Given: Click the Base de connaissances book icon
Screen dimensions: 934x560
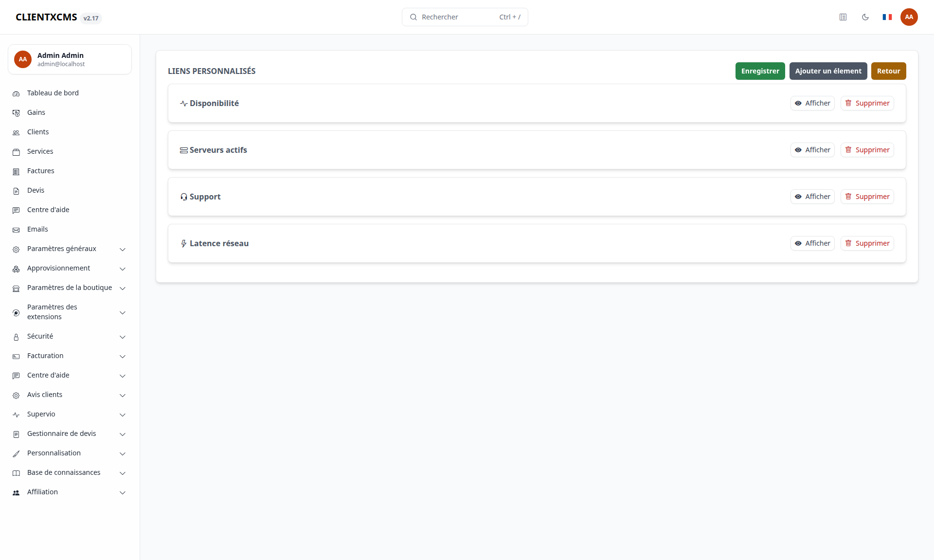Looking at the screenshot, I should (16, 473).
